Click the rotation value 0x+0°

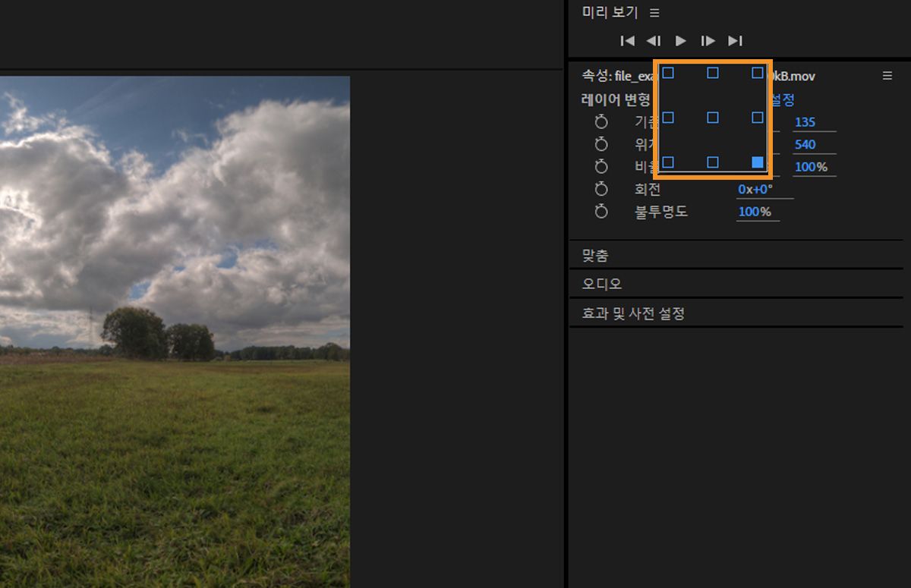[x=755, y=189]
